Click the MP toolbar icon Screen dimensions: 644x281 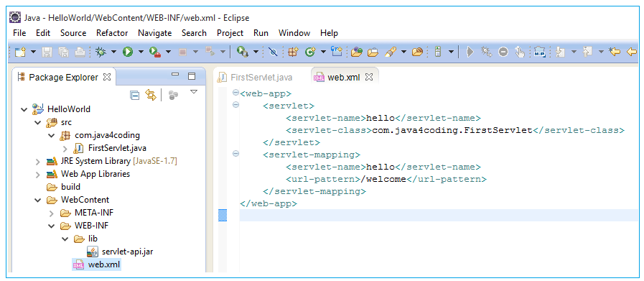[x=539, y=52]
